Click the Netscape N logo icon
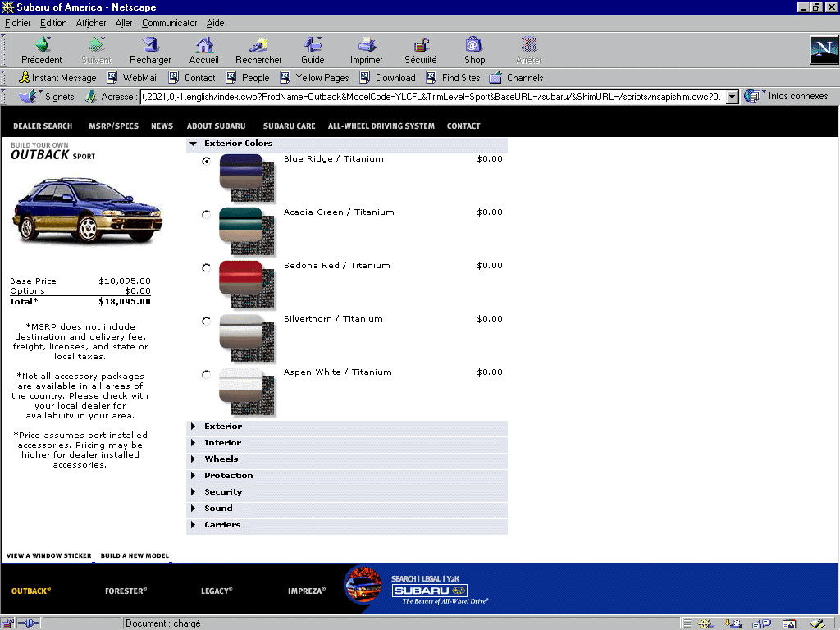Image resolution: width=840 pixels, height=630 pixels. (x=824, y=50)
